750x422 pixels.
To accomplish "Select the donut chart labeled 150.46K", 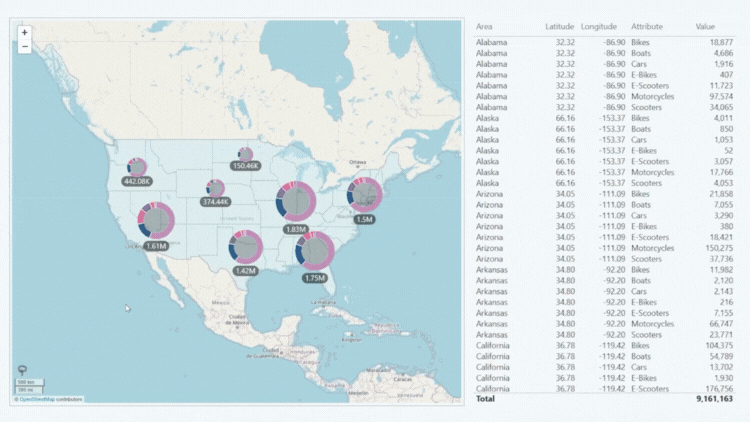I will tap(245, 155).
